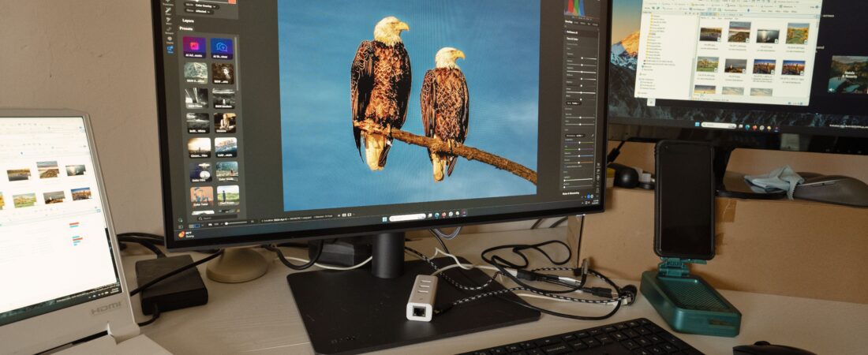Open Windows Start on the right monitor taskbar
868x355 pixels.
pyautogui.click(x=697, y=124)
